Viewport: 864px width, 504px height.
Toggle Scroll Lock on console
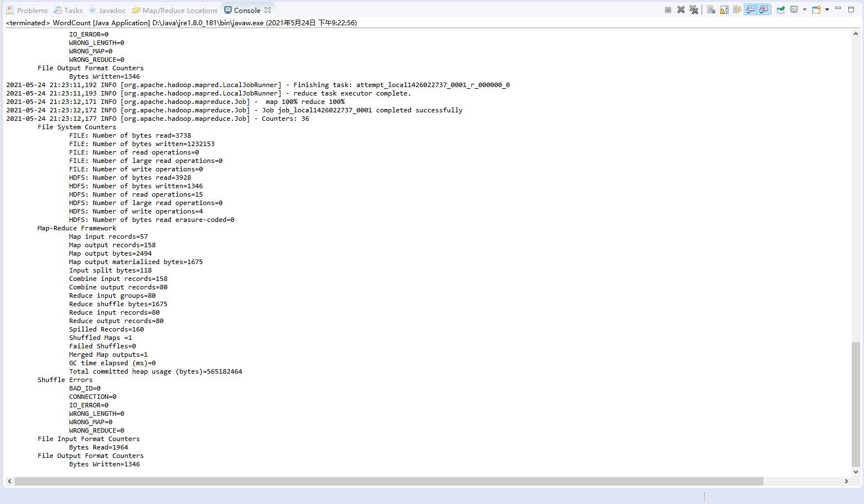[724, 10]
